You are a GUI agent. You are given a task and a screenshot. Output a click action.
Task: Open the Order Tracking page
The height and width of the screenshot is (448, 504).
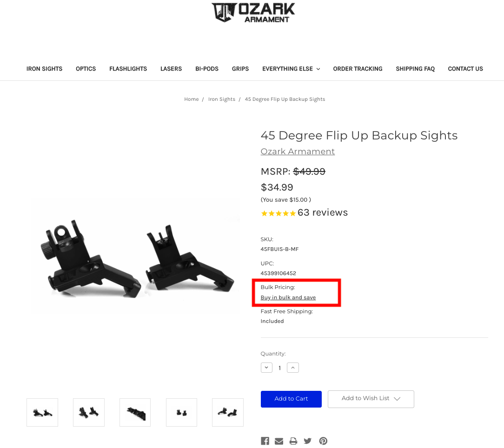pos(358,69)
